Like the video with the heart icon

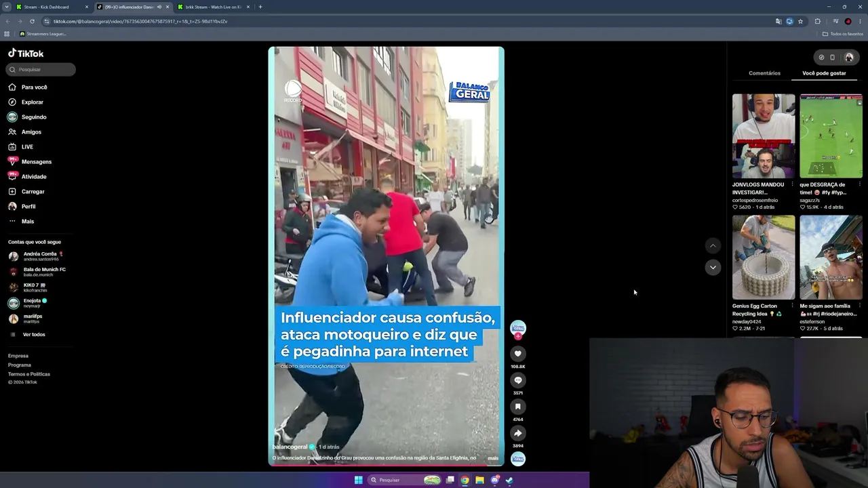(x=517, y=353)
